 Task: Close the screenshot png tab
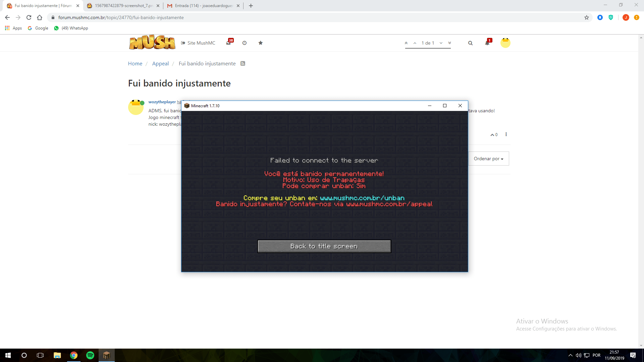158,6
